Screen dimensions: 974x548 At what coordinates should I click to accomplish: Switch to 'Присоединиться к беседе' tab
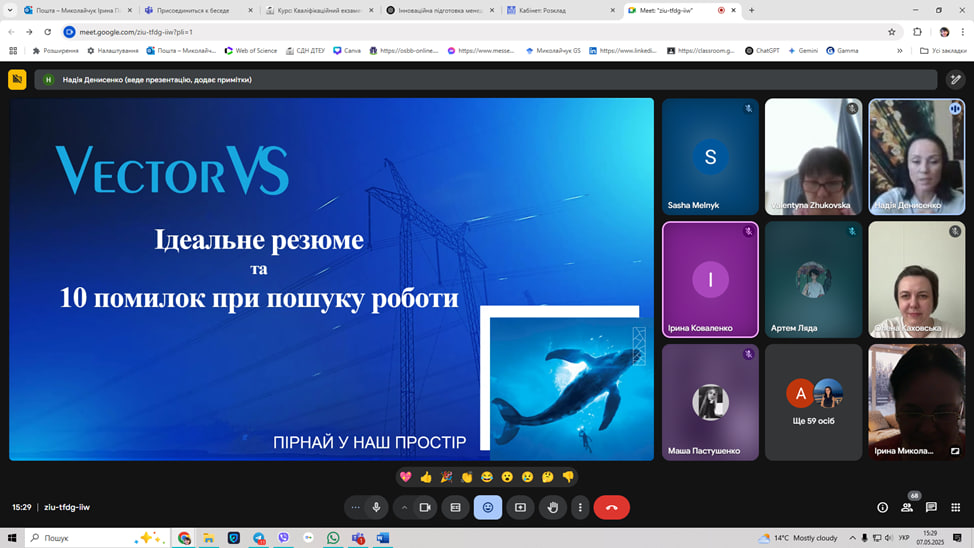tap(198, 11)
